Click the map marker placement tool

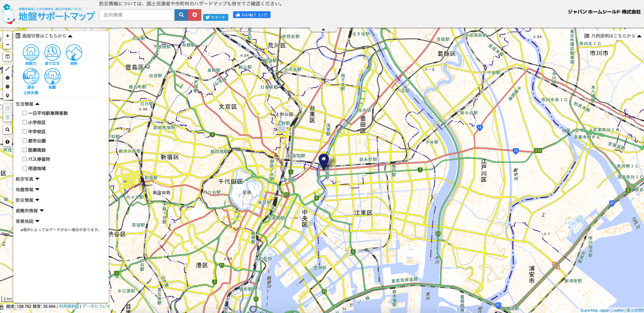point(7,95)
